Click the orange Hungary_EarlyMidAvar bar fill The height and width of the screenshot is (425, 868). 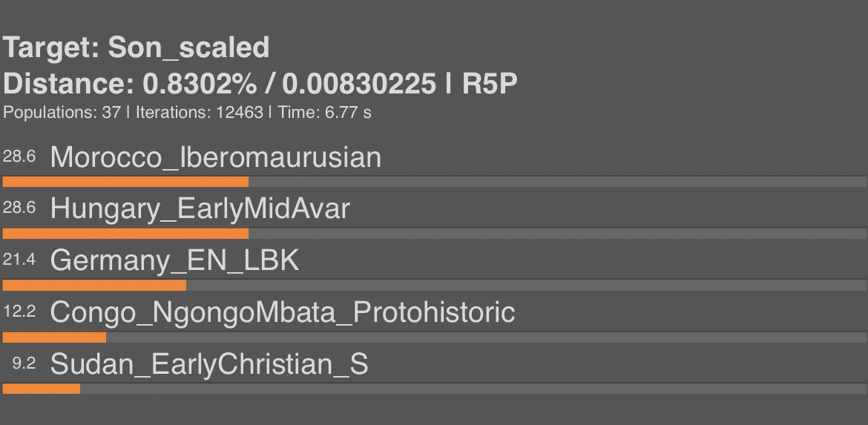pyautogui.click(x=125, y=234)
